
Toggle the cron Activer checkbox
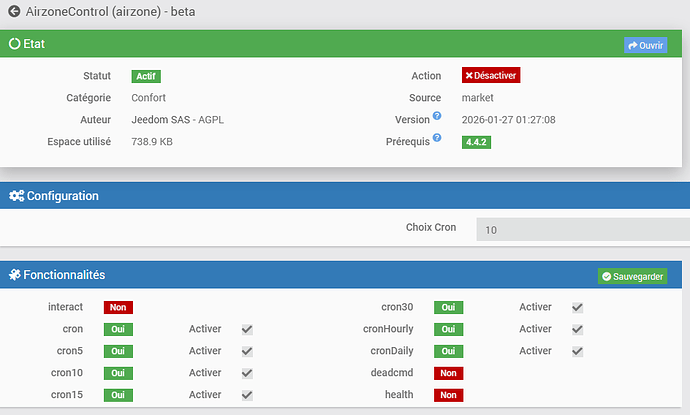pos(247,329)
